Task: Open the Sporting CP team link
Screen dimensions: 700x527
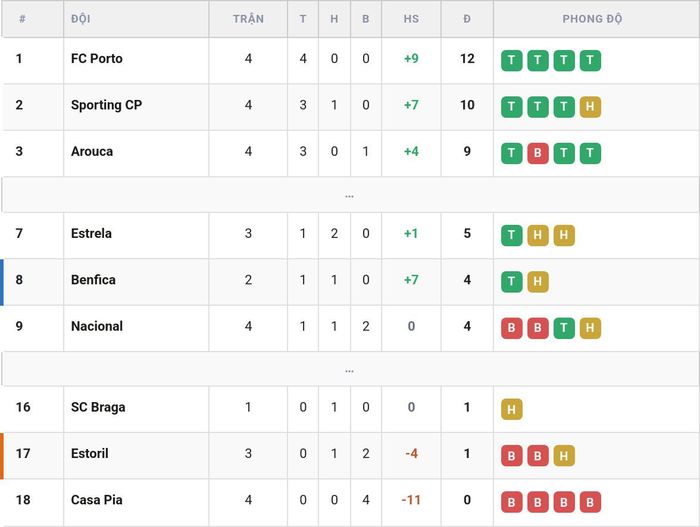Action: coord(107,105)
